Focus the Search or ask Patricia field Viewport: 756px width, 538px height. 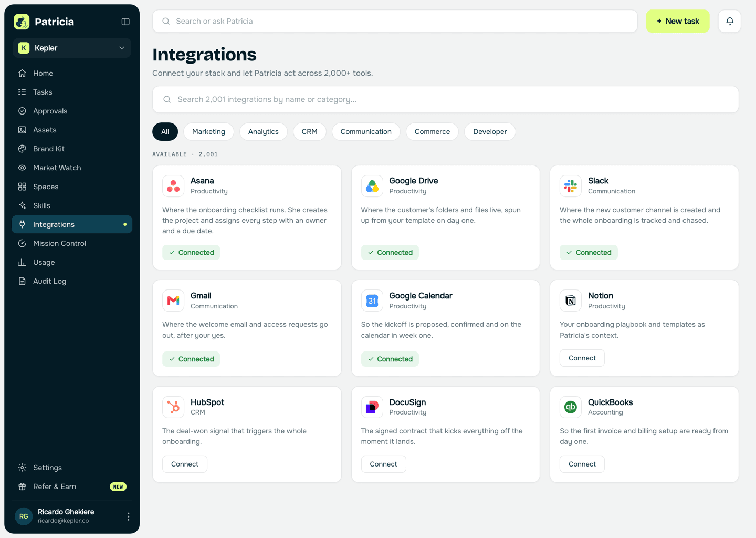click(x=395, y=21)
